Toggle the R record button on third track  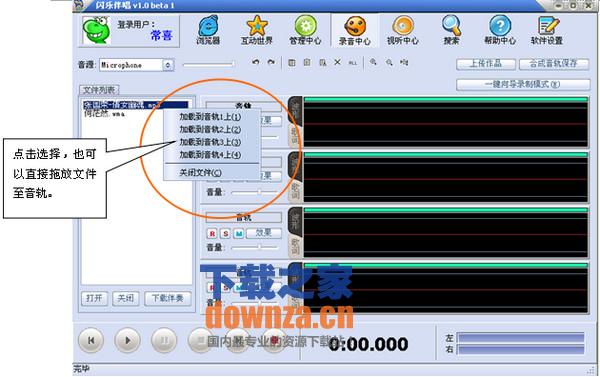(212, 233)
